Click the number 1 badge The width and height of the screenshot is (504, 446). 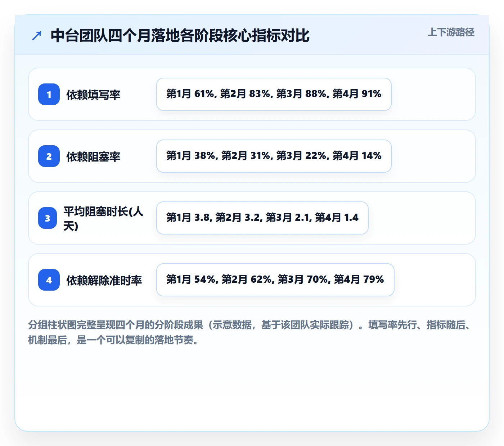pyautogui.click(x=49, y=94)
